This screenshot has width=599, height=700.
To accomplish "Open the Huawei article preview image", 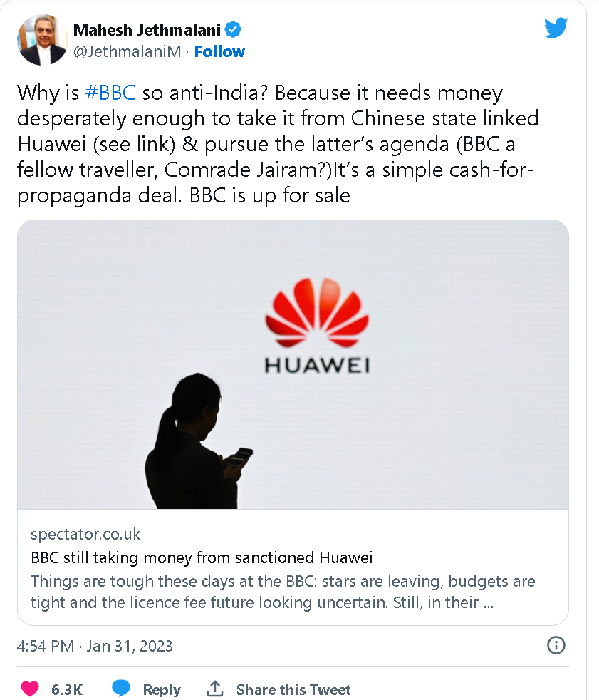I will 293,365.
